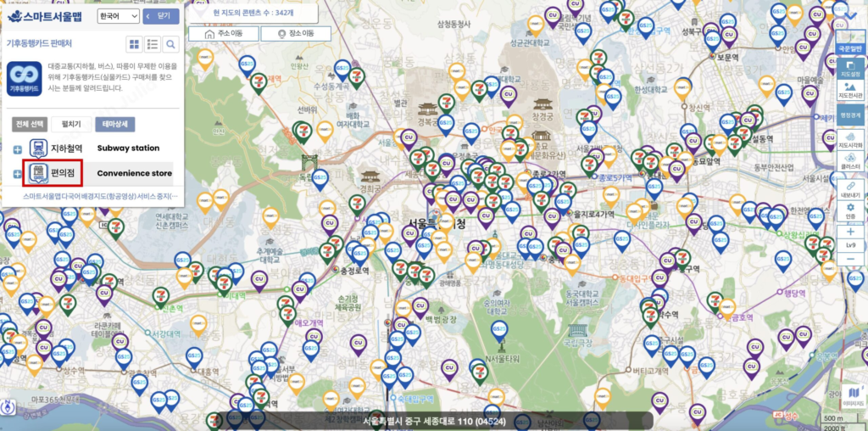Collapse right toolbar with top chevron
Viewport: 868px width, 431px height.
coord(851,15)
